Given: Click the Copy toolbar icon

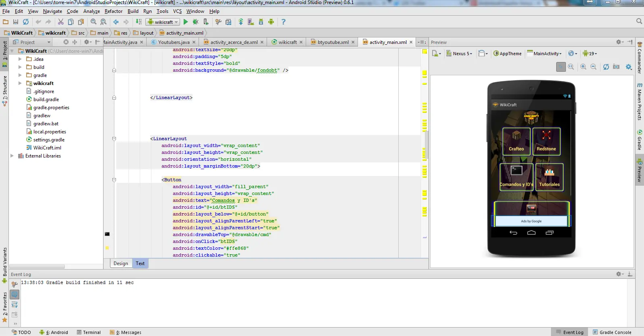Looking at the screenshot, I should pyautogui.click(x=70, y=22).
